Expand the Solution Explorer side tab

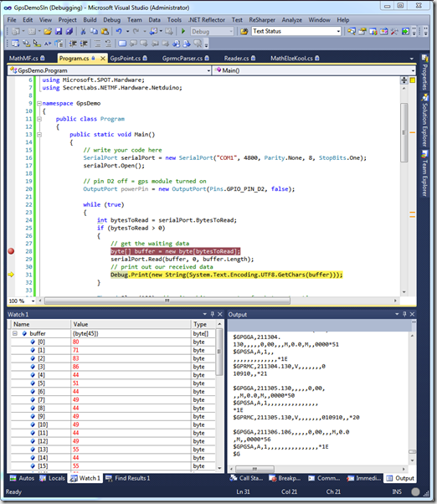tap(424, 120)
